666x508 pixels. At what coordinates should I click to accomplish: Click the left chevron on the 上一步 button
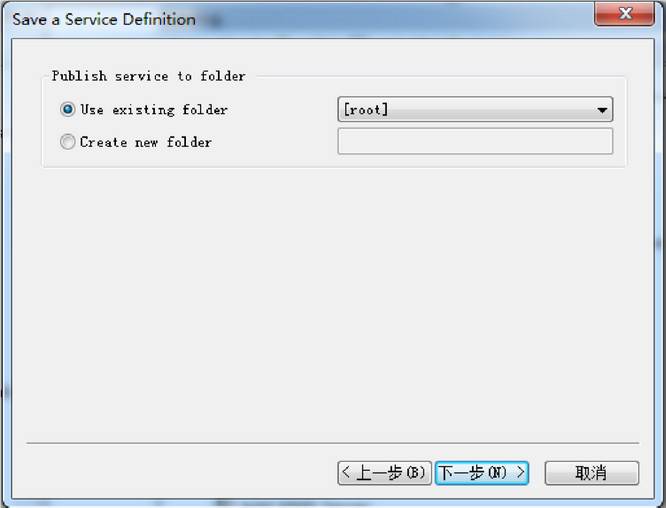(x=346, y=472)
